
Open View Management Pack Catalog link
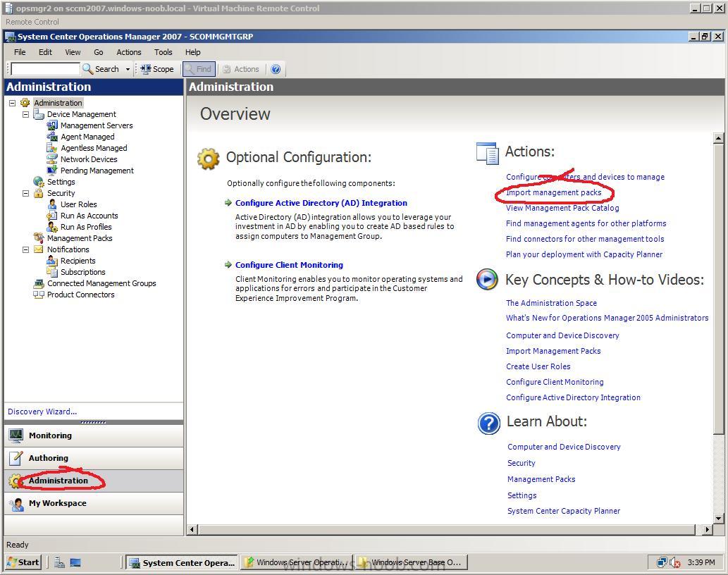tap(562, 208)
